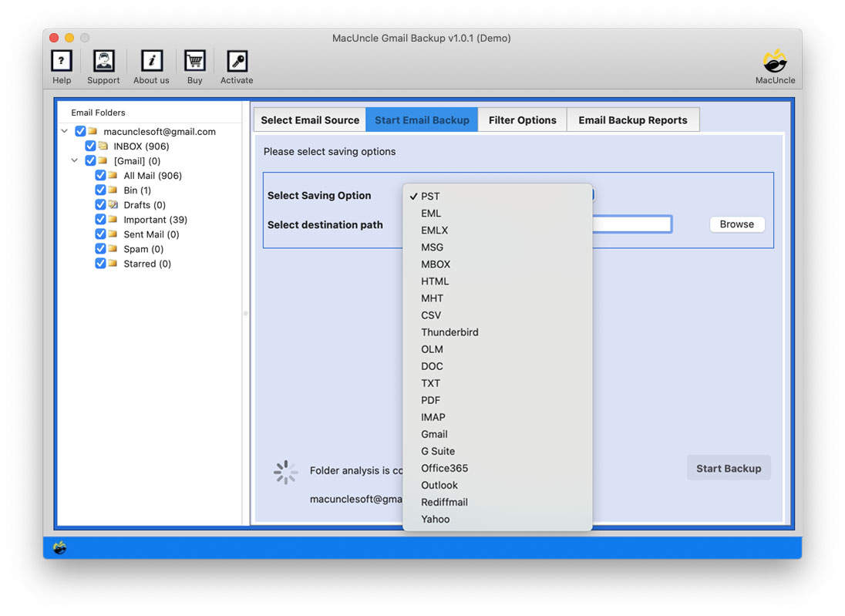Open the Email Backup Reports tab
Viewport: 845px width, 616px height.
pyautogui.click(x=633, y=119)
